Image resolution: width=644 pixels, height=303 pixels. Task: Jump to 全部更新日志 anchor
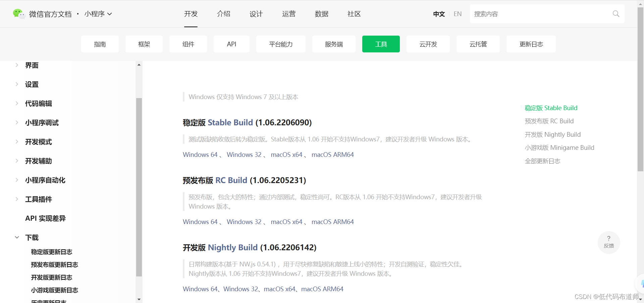click(x=542, y=161)
